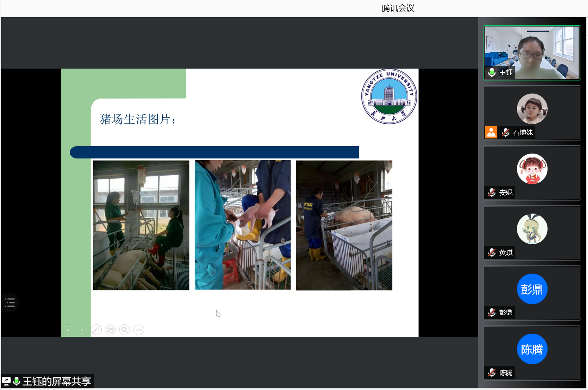
Task: Click 陈腾's blue avatar circle
Action: (532, 349)
